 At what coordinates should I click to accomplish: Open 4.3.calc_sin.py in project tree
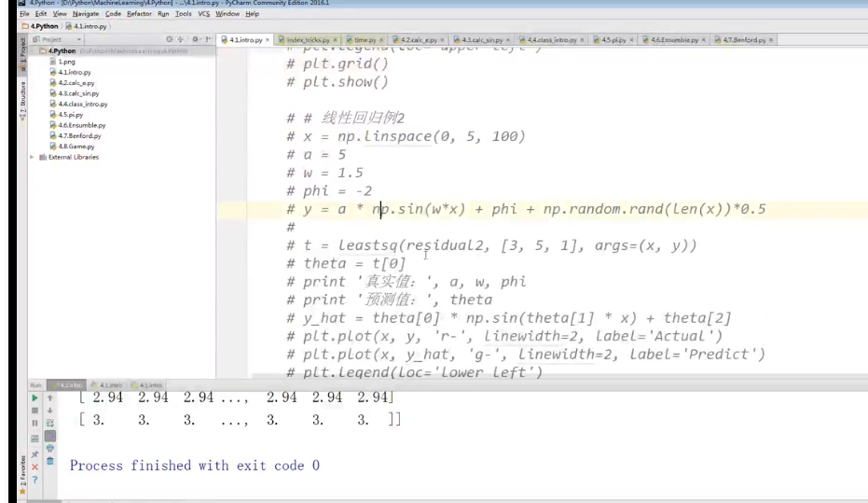(75, 93)
